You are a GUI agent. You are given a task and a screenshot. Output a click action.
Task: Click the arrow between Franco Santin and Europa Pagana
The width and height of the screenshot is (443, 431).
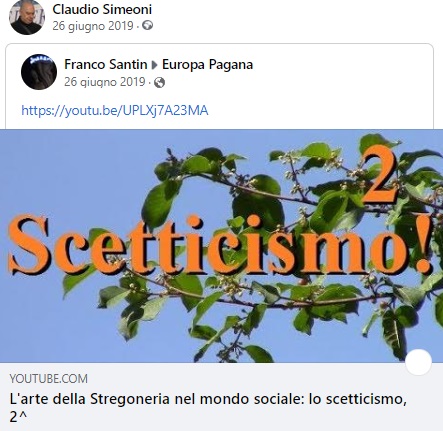[154, 65]
